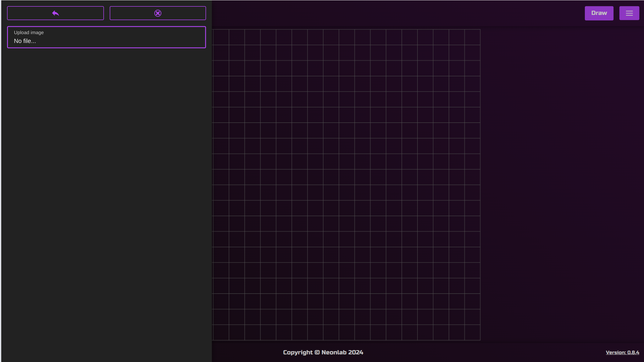This screenshot has height=362, width=644.
Task: Click the Upload image input field
Action: pos(106,37)
